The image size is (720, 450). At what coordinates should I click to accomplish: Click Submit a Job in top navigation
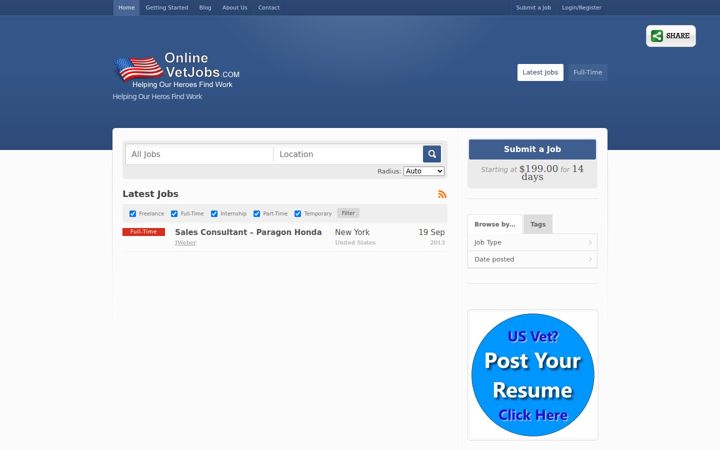[533, 8]
